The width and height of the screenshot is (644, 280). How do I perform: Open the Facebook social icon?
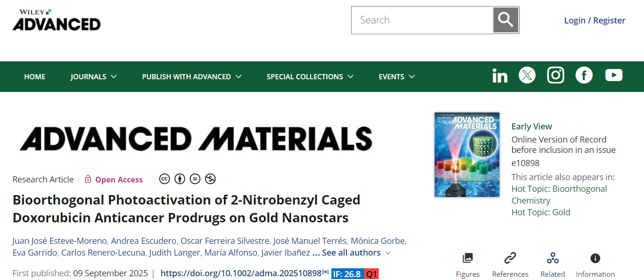click(x=584, y=75)
